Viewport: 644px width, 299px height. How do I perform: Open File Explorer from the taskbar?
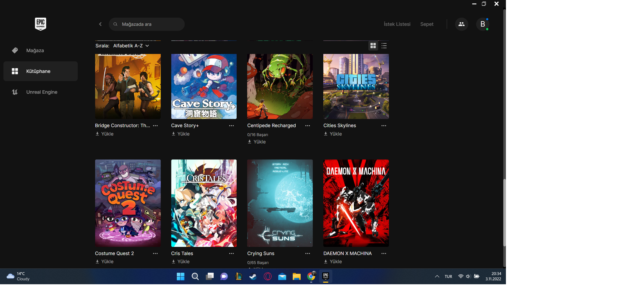(297, 277)
